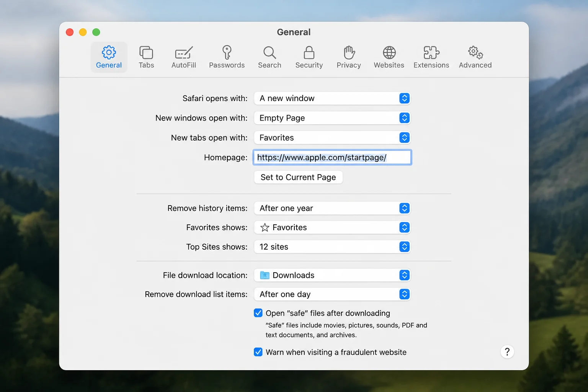Choose a File download location
Viewport: 588px width, 392px height.
point(332,275)
